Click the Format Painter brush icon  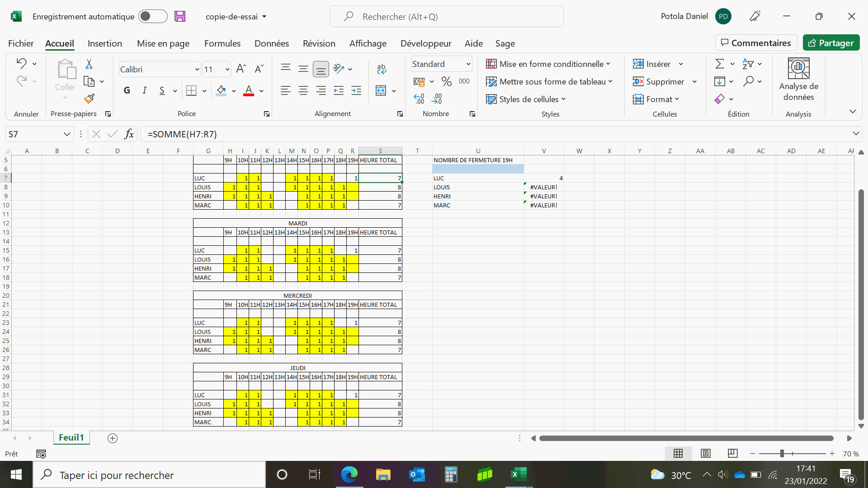click(89, 99)
